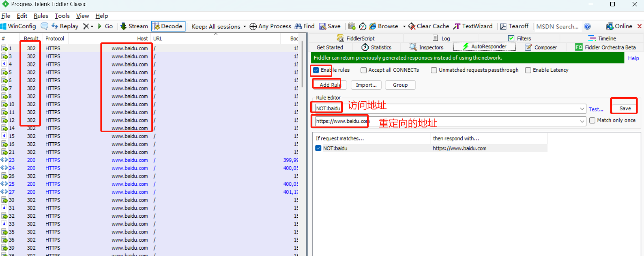Screen dimensions: 644x256
Task: Close the toolbar with red X
Action: coord(640,26)
